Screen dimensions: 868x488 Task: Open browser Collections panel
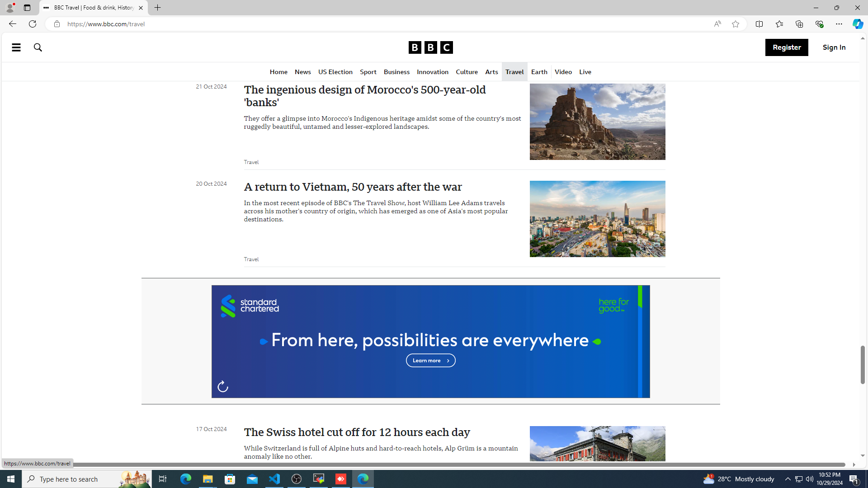pyautogui.click(x=799, y=24)
